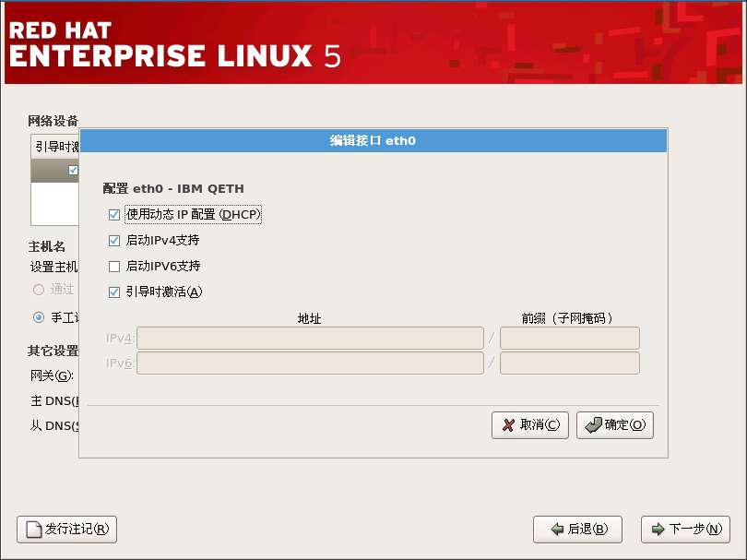
Task: Click the IPv4 address input field
Action: coord(310,339)
